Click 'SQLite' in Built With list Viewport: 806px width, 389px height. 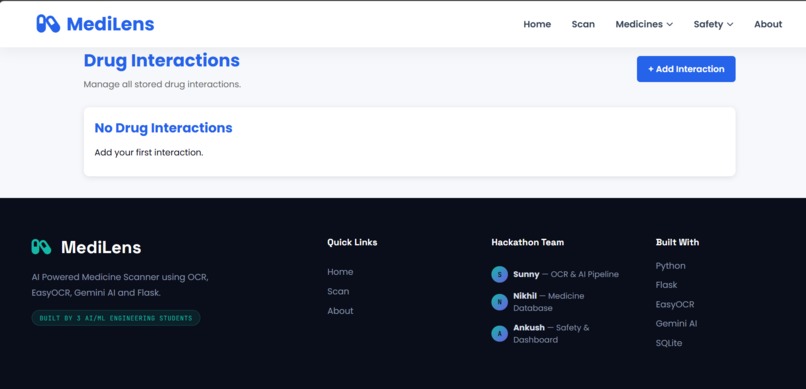coord(669,343)
